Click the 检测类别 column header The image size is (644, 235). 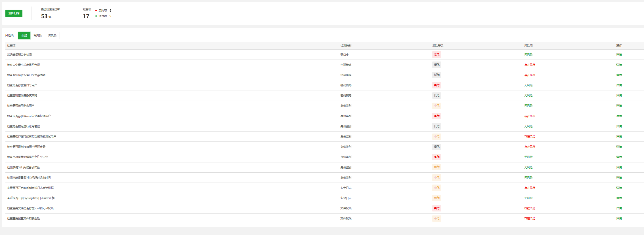click(x=346, y=46)
